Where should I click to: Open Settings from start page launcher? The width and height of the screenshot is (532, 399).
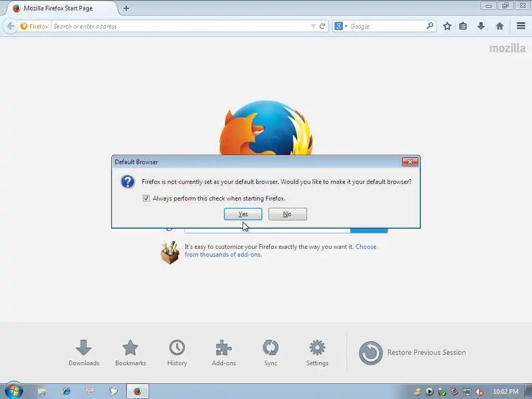coord(317,353)
